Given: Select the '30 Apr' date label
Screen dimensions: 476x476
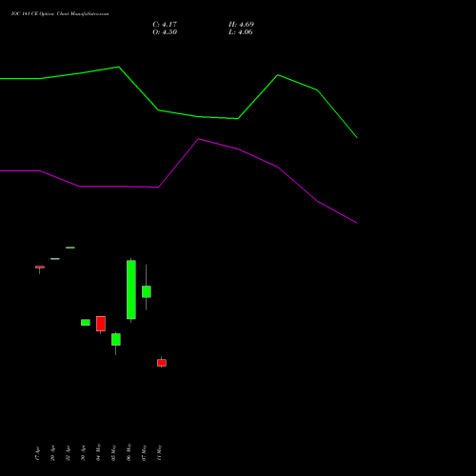Looking at the screenshot, I should coord(83,453).
